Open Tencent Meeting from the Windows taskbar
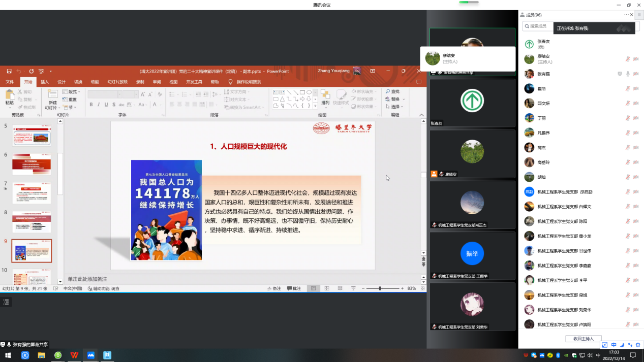 click(x=91, y=355)
